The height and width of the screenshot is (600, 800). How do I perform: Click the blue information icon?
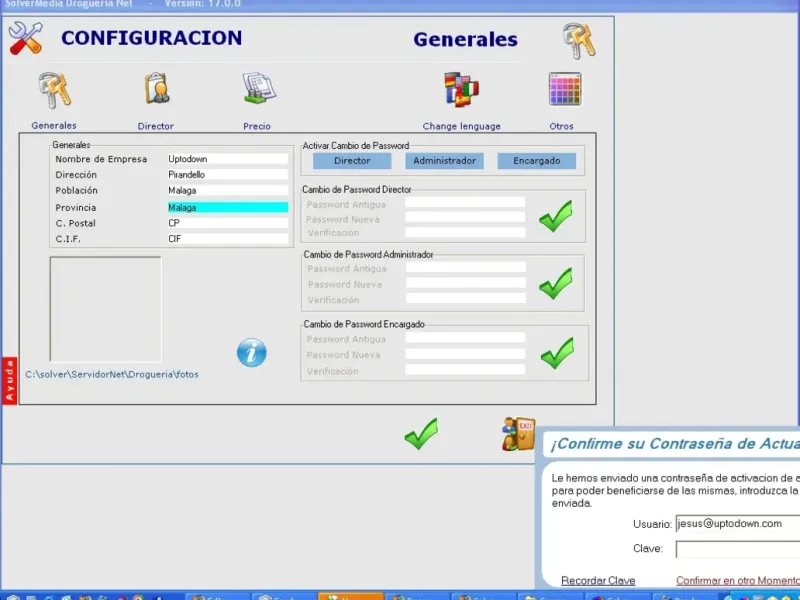click(252, 353)
